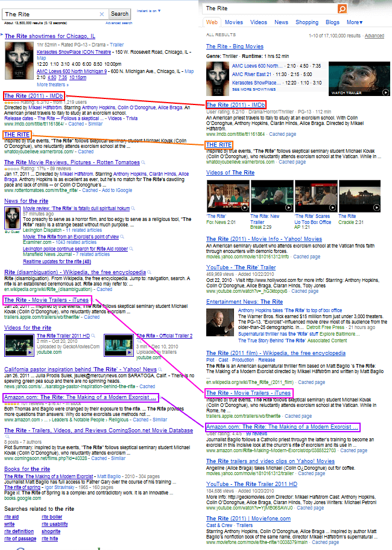Viewport: 392px width, 550px height.
Task: Click preview magnifier next to Wikipedia disambiguation result
Action: [x=149, y=272]
